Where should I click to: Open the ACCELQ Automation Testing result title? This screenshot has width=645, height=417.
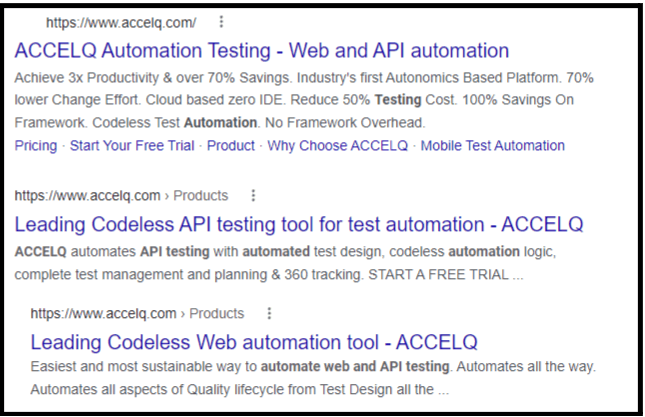(262, 50)
